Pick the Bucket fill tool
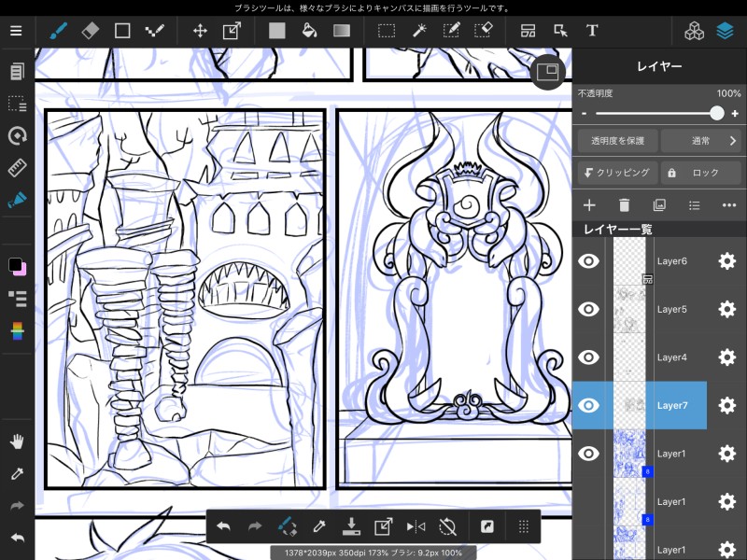 309,30
